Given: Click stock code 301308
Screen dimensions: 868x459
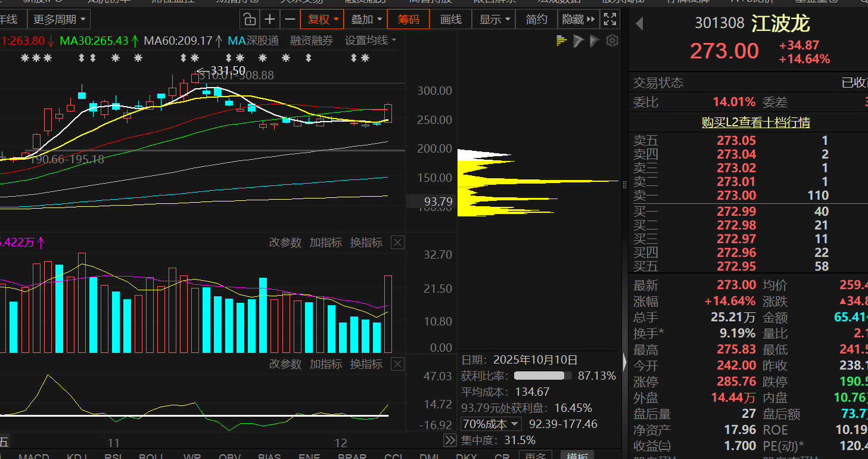Looking at the screenshot, I should (x=719, y=23).
